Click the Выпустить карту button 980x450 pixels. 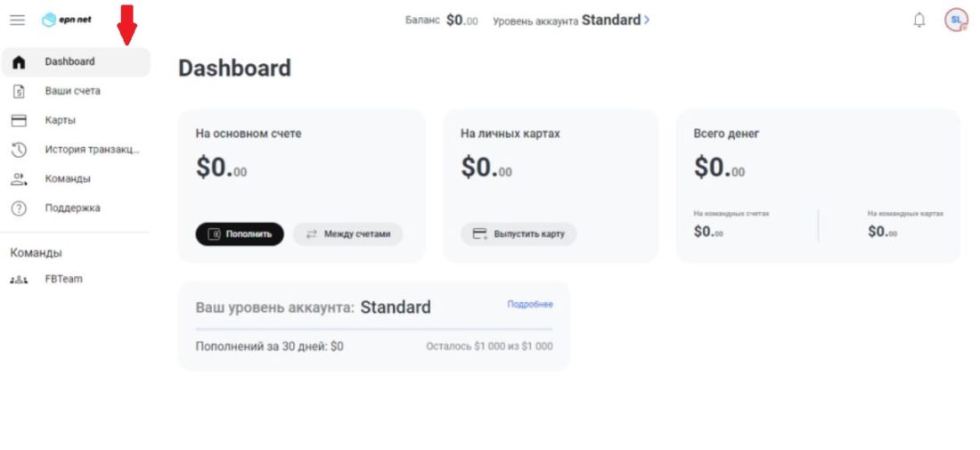coord(519,234)
